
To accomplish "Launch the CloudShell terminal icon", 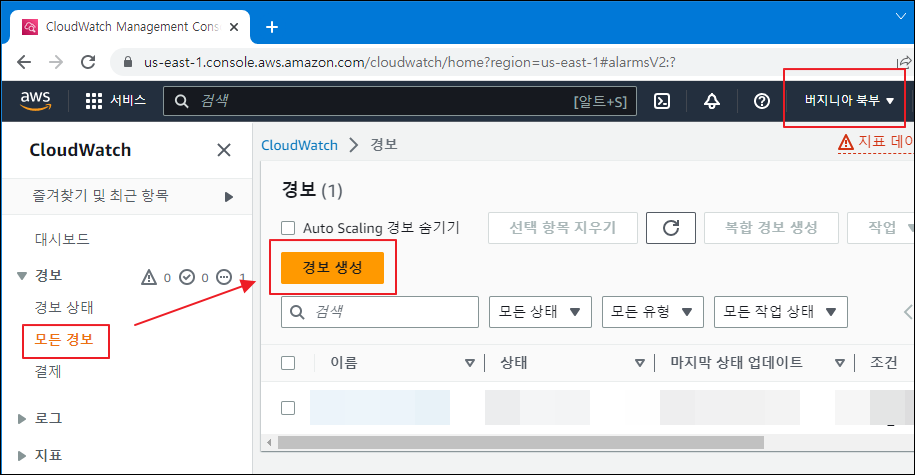I will pyautogui.click(x=662, y=101).
